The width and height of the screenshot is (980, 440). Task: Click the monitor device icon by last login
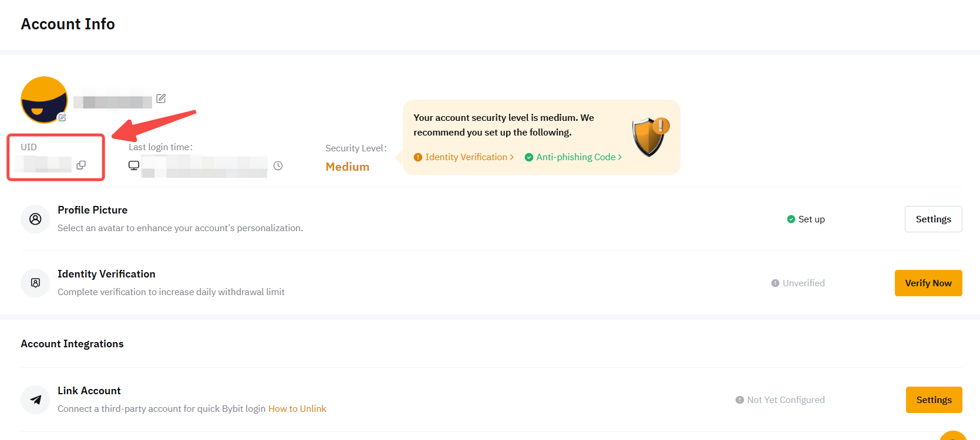click(x=134, y=165)
